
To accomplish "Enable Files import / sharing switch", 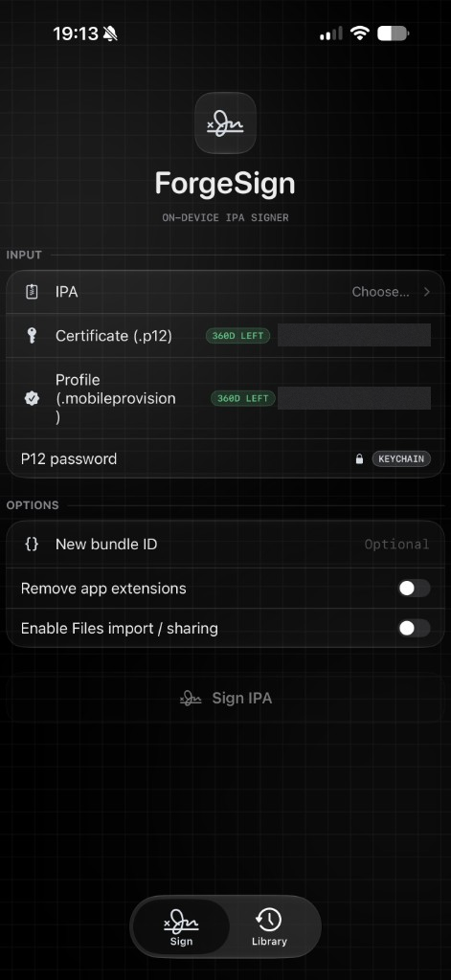I will 414,628.
